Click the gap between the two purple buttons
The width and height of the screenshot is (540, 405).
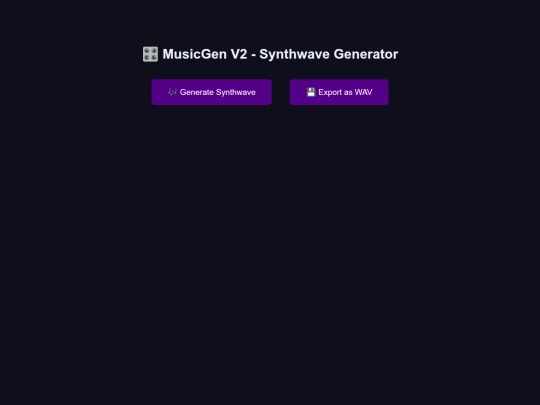(281, 92)
